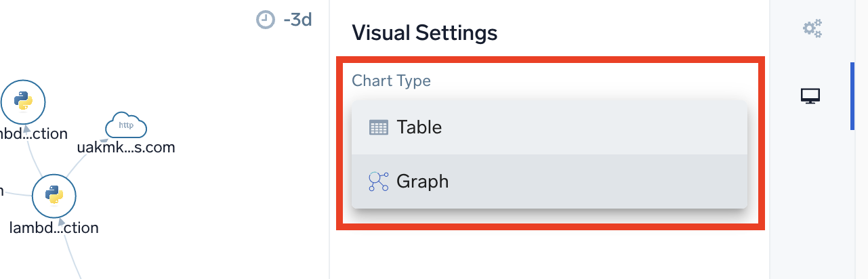This screenshot has height=279, width=868.
Task: Click the http cloud node icon
Action: (126, 126)
